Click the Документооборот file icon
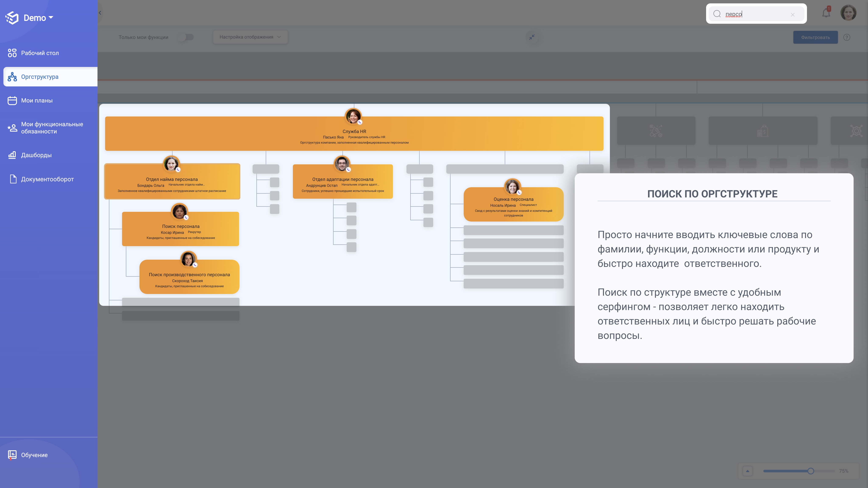 coord(13,179)
